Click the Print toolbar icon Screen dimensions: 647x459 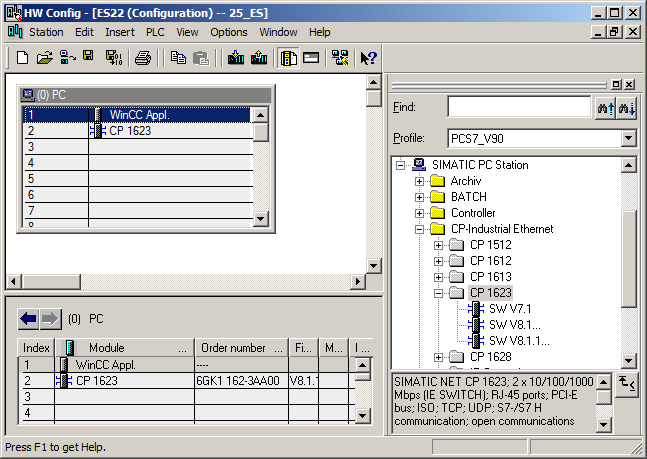click(143, 58)
